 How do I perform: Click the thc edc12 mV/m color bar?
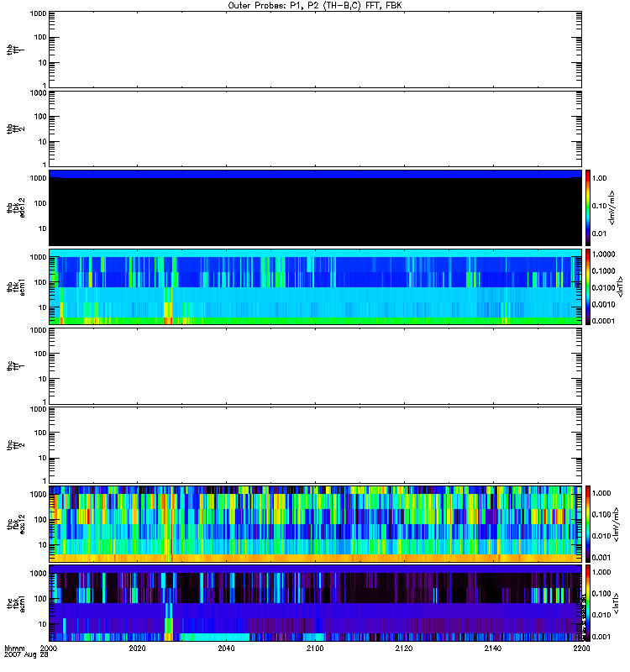[589, 523]
